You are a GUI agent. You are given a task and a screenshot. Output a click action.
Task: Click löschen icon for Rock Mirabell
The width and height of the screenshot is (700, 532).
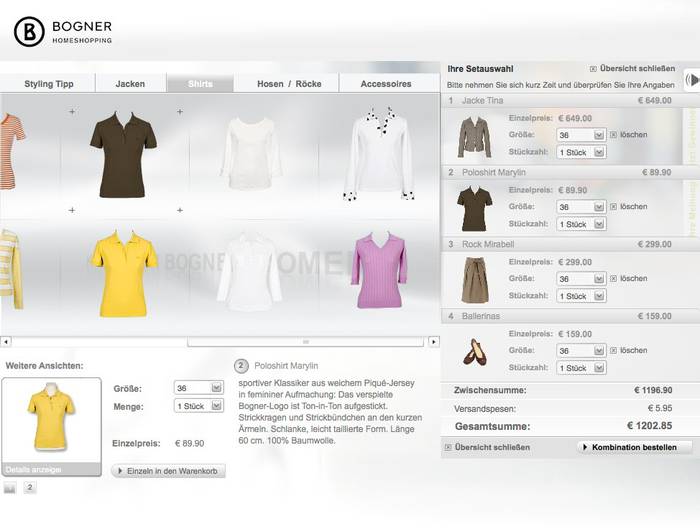pyautogui.click(x=613, y=278)
